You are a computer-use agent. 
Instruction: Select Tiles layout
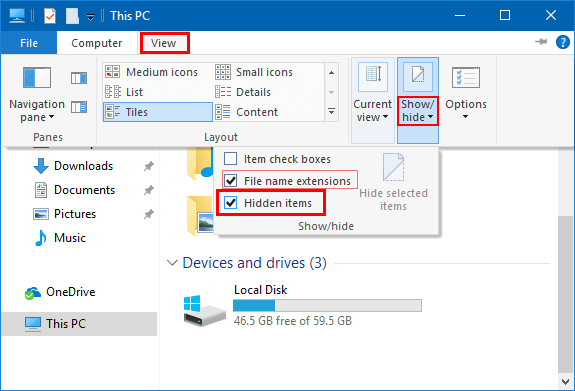pyautogui.click(x=158, y=112)
